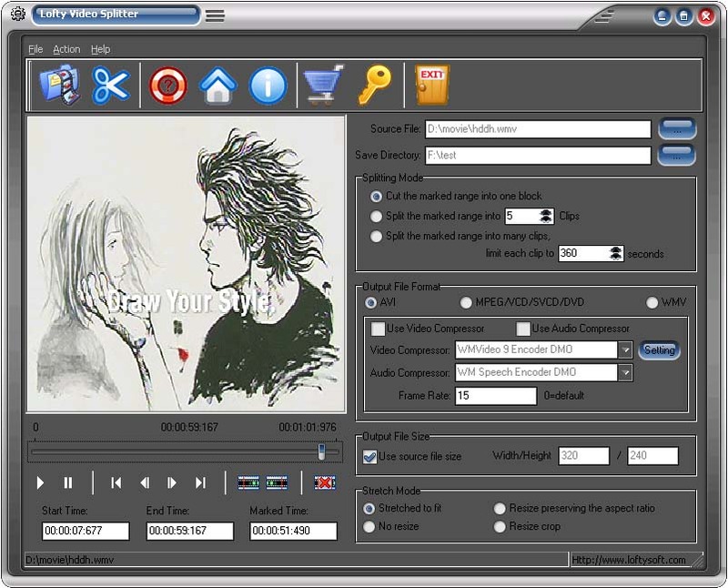Open the File menu
This screenshot has height=588, width=728.
(x=35, y=48)
